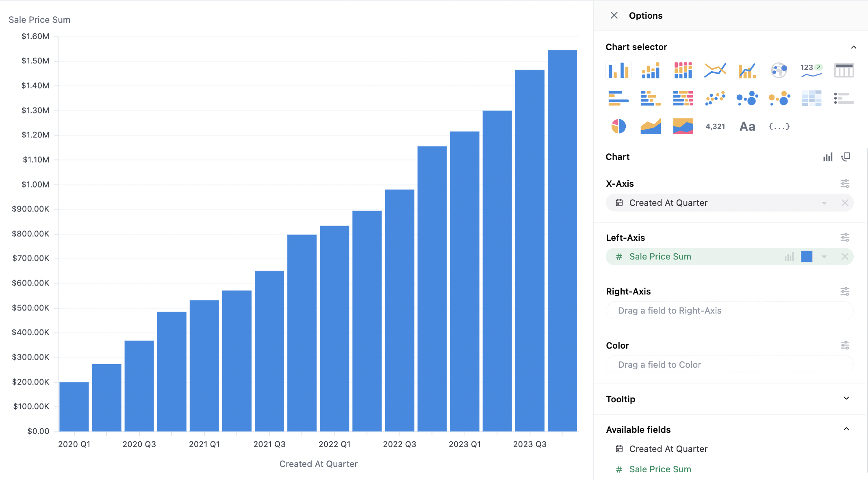Choose the table chart type icon
This screenshot has width=868, height=480.
844,70
